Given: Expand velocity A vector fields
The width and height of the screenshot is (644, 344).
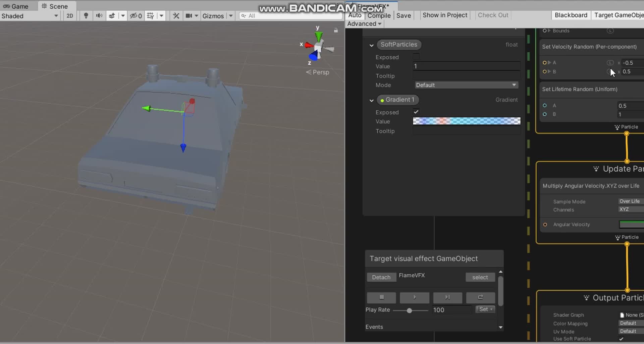Looking at the screenshot, I should (549, 63).
